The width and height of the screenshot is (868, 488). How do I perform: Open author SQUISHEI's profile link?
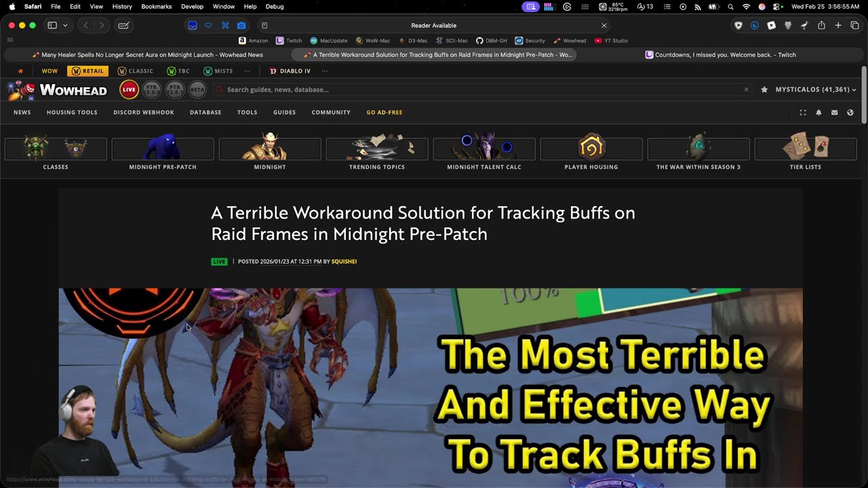tap(344, 262)
